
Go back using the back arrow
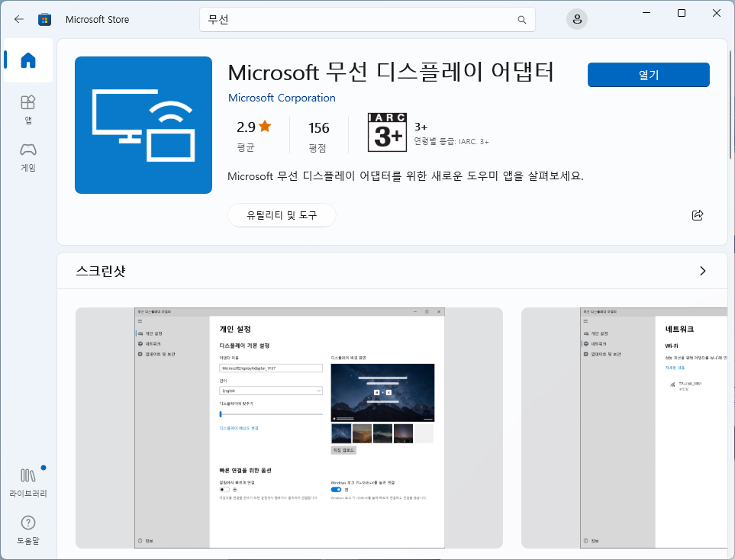point(19,19)
